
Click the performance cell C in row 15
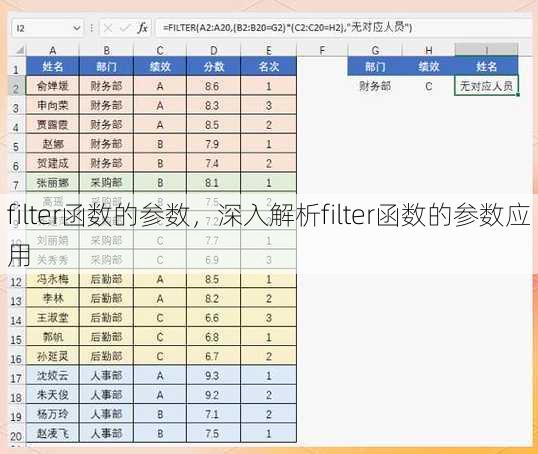160,337
